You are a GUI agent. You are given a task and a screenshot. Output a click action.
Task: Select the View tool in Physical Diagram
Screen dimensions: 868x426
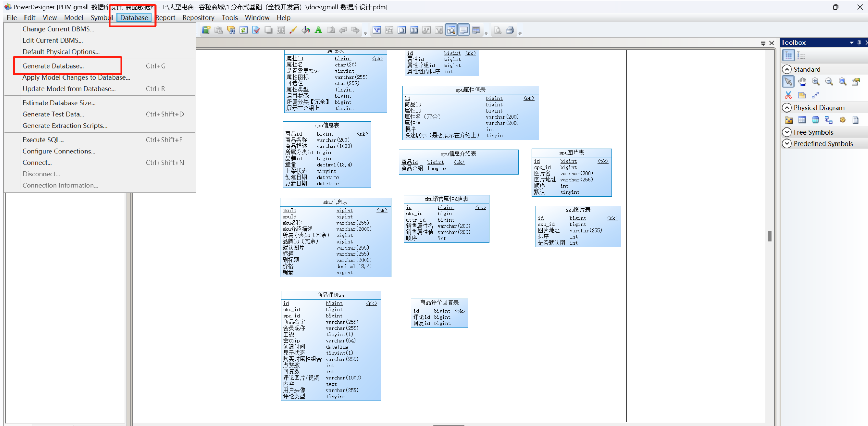pyautogui.click(x=815, y=120)
